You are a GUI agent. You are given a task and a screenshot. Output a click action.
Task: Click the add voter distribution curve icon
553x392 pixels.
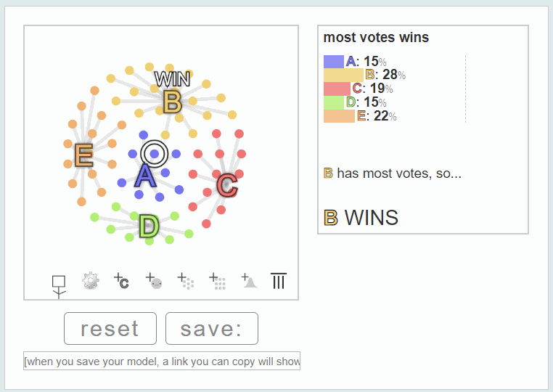249,280
